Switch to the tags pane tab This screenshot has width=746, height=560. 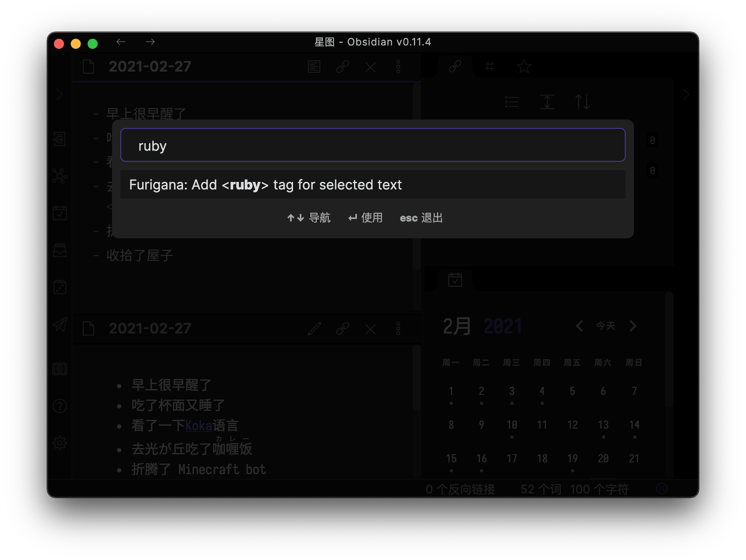tap(489, 66)
